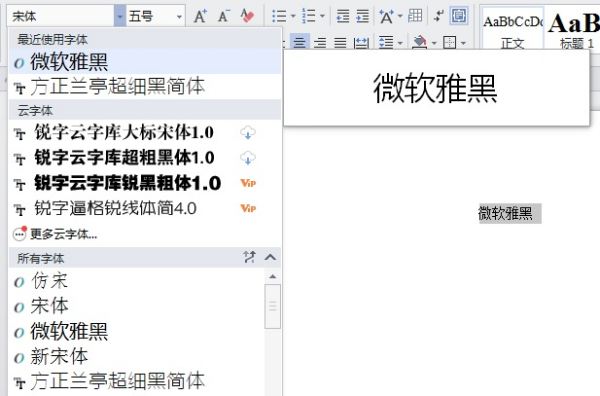Expand the bullet list style arrow
Image resolution: width=600 pixels, height=396 pixels.
coord(293,16)
